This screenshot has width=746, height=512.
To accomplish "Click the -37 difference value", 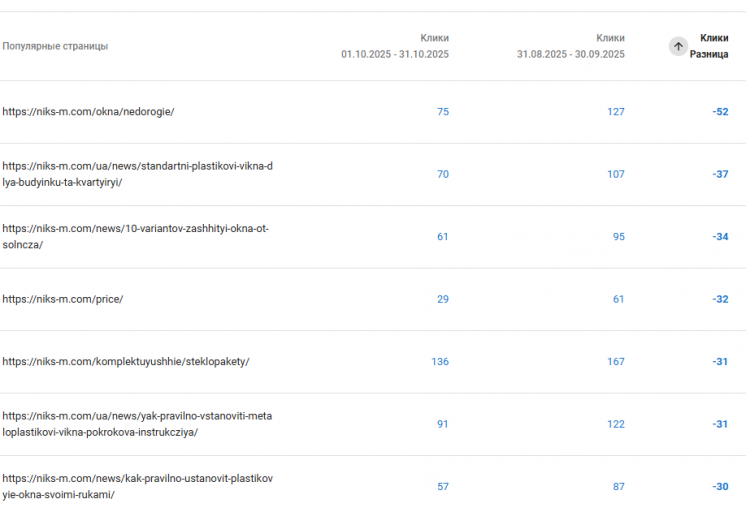I will (720, 174).
